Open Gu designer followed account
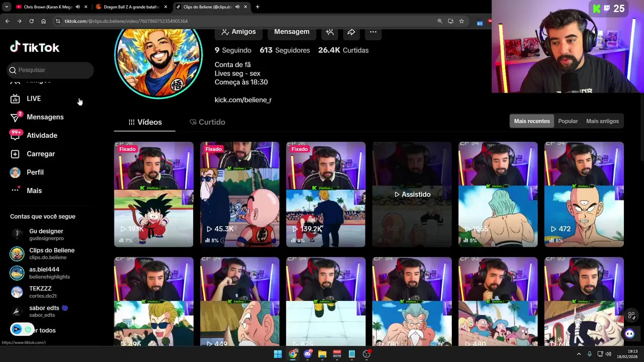 coord(45,234)
